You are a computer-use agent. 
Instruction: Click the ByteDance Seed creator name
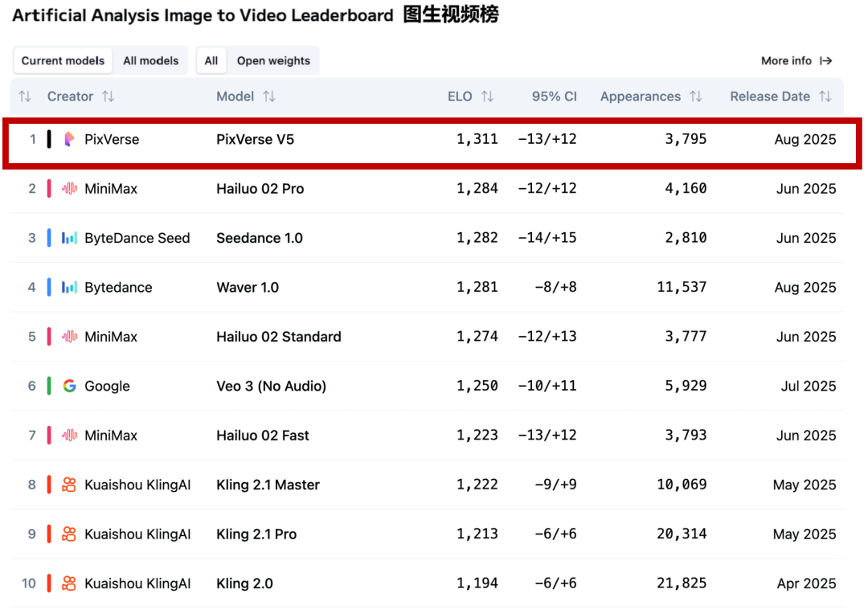pyautogui.click(x=137, y=238)
